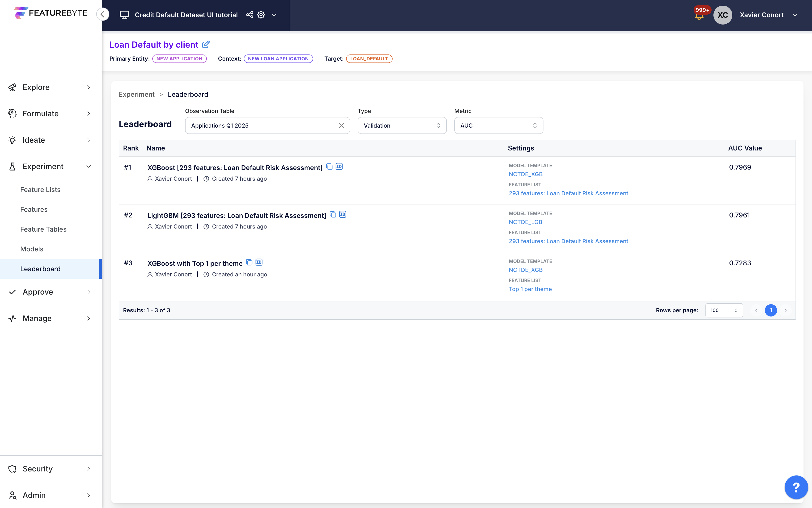Open the NCTDE_LGB model template link
Screen dimensions: 812x508
(x=525, y=222)
